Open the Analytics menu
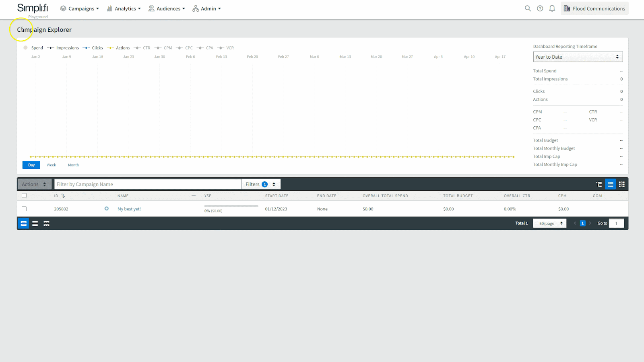The image size is (644, 362). (124, 8)
